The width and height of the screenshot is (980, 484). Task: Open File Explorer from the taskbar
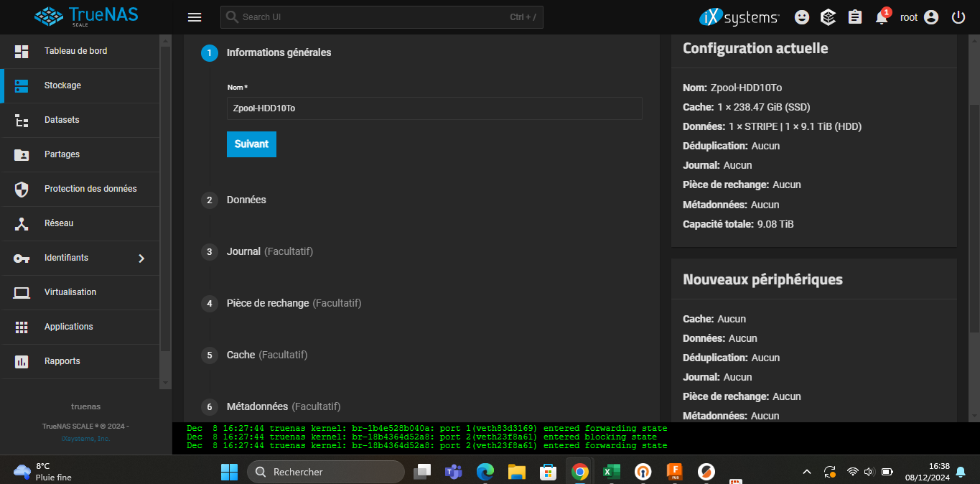tap(517, 472)
